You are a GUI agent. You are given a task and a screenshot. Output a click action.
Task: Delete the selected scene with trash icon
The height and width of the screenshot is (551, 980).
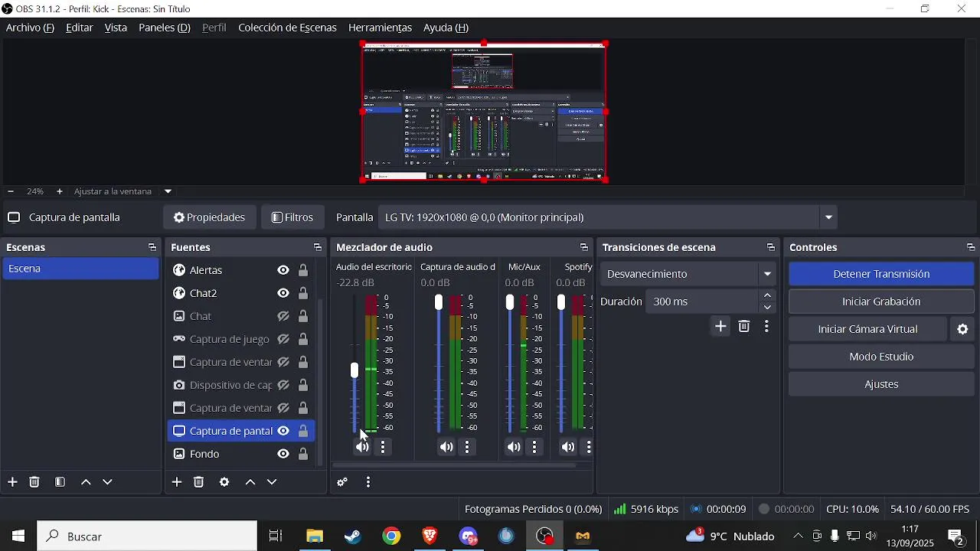point(34,482)
